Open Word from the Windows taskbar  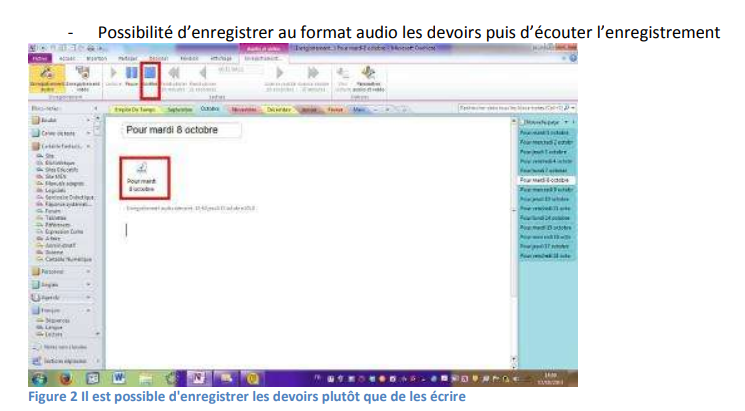118,380
